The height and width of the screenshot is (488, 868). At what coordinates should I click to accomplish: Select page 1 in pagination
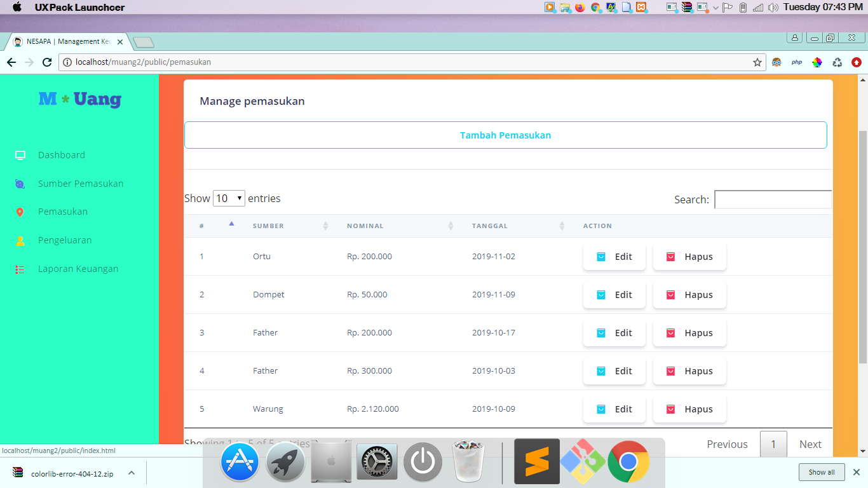[x=773, y=444]
